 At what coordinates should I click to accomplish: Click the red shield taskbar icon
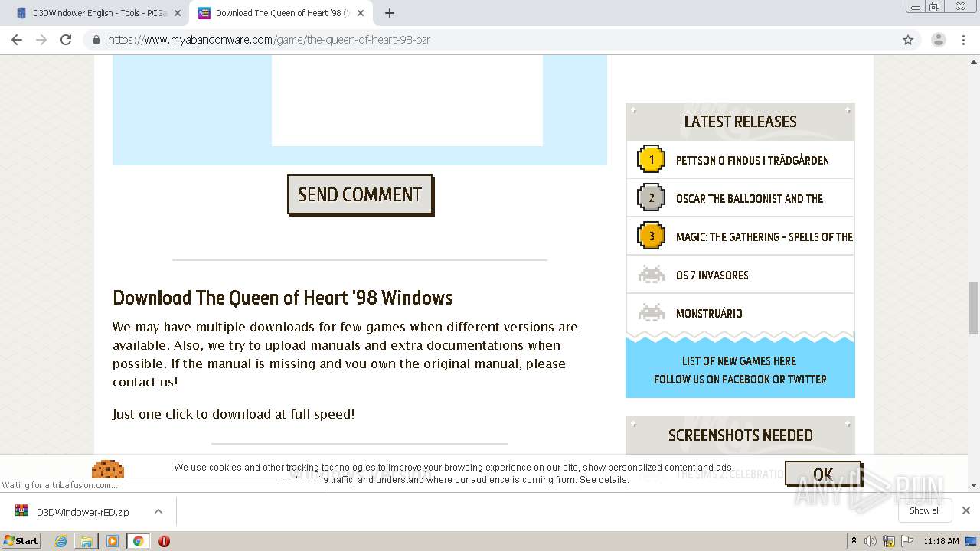[164, 541]
